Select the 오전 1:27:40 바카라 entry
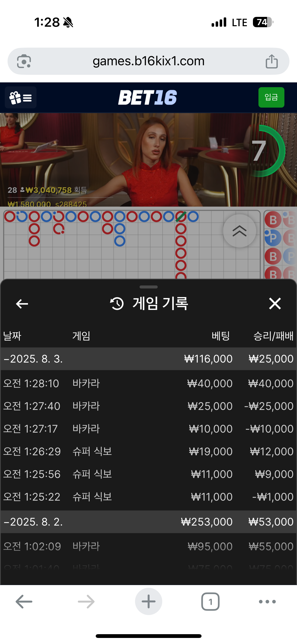Viewport: 297px width, 644px height. 148,406
